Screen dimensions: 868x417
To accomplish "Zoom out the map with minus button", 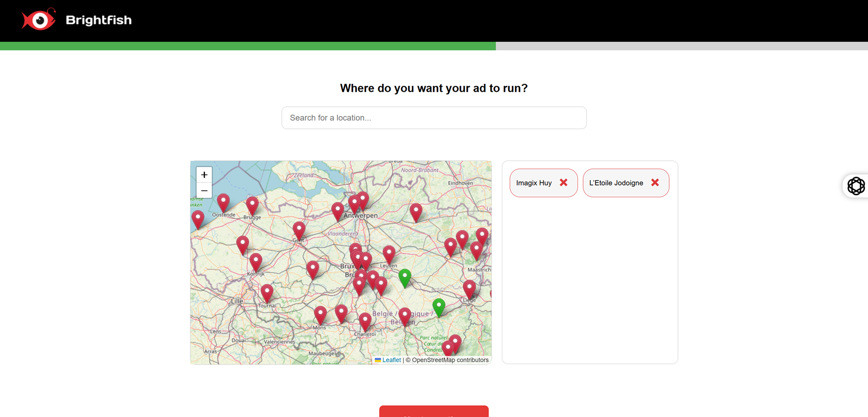I will pos(204,190).
